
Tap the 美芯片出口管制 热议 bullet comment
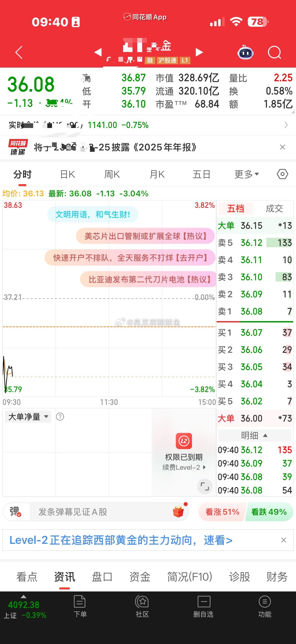[145, 236]
